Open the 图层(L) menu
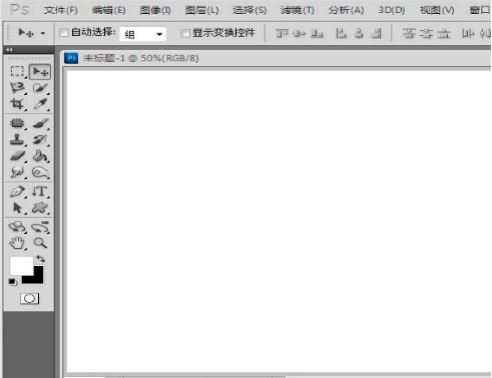492x378 pixels. (202, 10)
